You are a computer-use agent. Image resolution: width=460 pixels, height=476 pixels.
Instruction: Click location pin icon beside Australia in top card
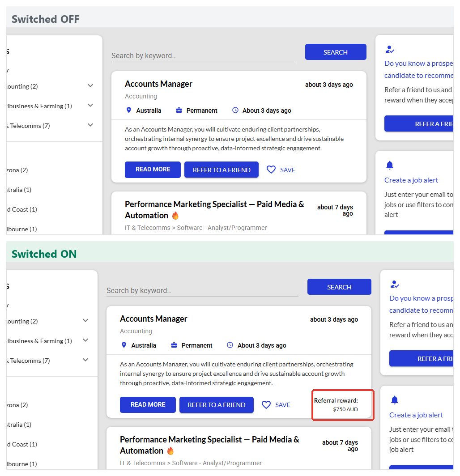pos(129,110)
